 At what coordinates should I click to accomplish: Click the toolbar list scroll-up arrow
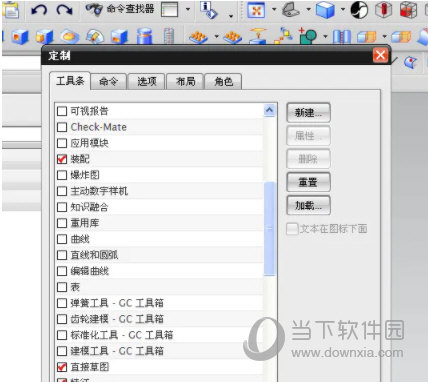[269, 110]
